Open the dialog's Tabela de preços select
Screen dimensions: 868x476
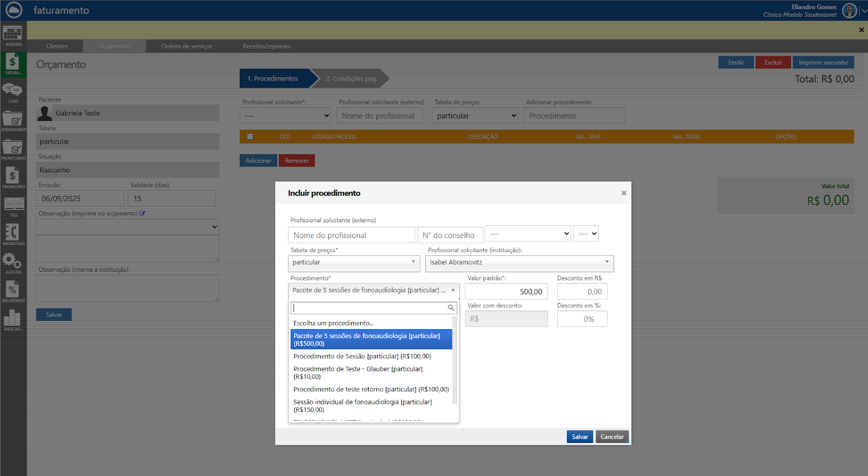pos(354,262)
